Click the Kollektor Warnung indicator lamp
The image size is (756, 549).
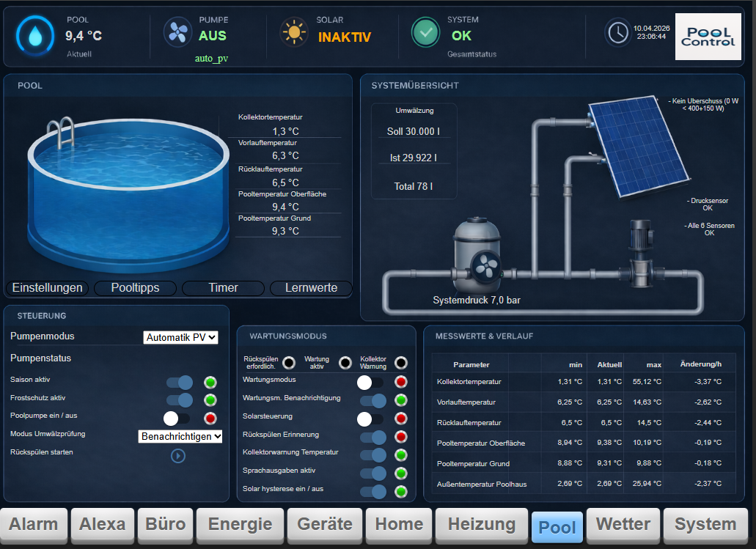[x=400, y=363]
